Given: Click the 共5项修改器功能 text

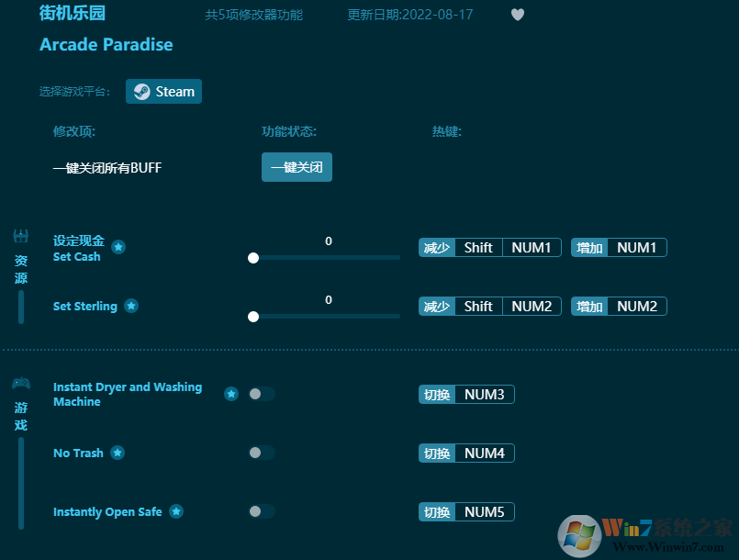Looking at the screenshot, I should tap(254, 15).
